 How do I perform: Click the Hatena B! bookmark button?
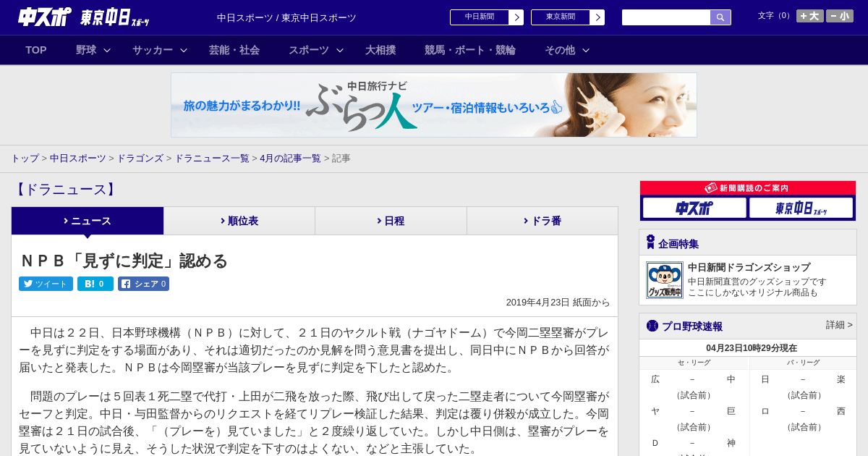[x=95, y=284]
